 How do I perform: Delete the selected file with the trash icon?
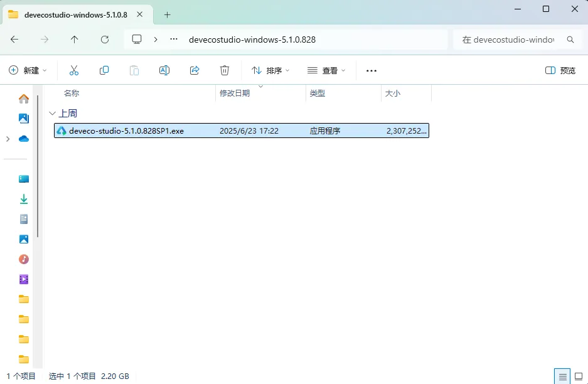224,70
